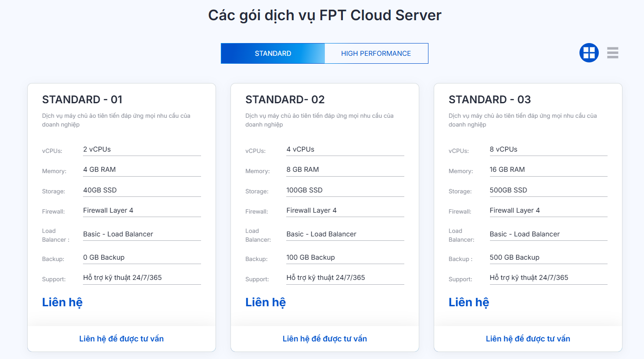Click Liên hệ on STANDARD - 03 card
The image size is (644, 359).
(x=469, y=302)
